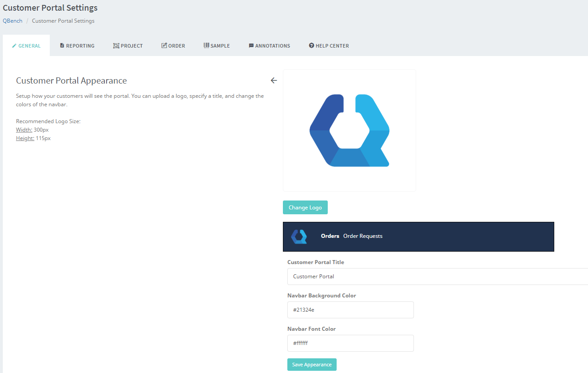Click Save Appearance

312,364
